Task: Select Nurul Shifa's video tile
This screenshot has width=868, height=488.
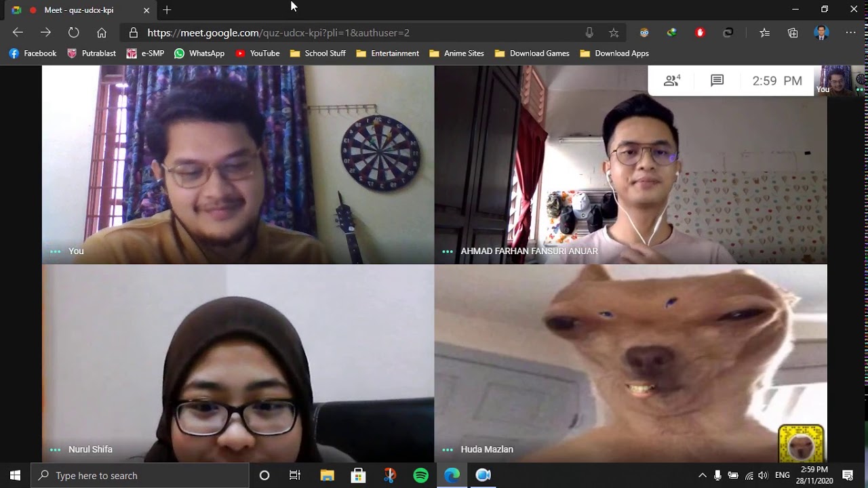Action: click(238, 363)
